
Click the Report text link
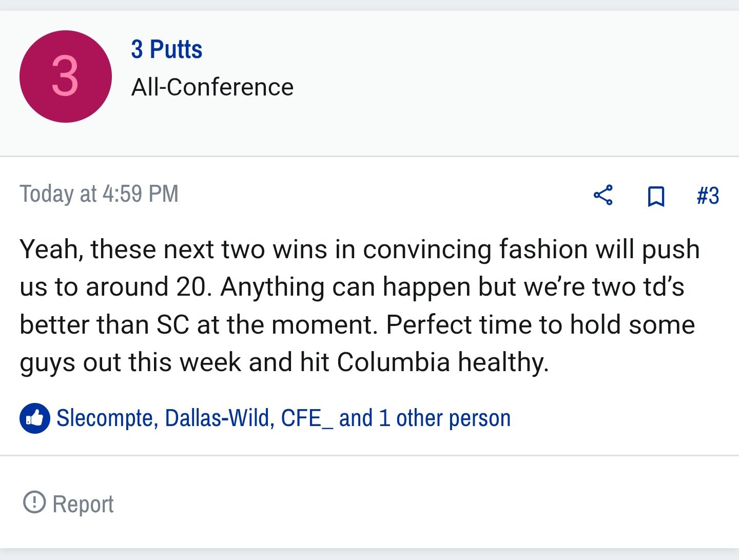[83, 504]
